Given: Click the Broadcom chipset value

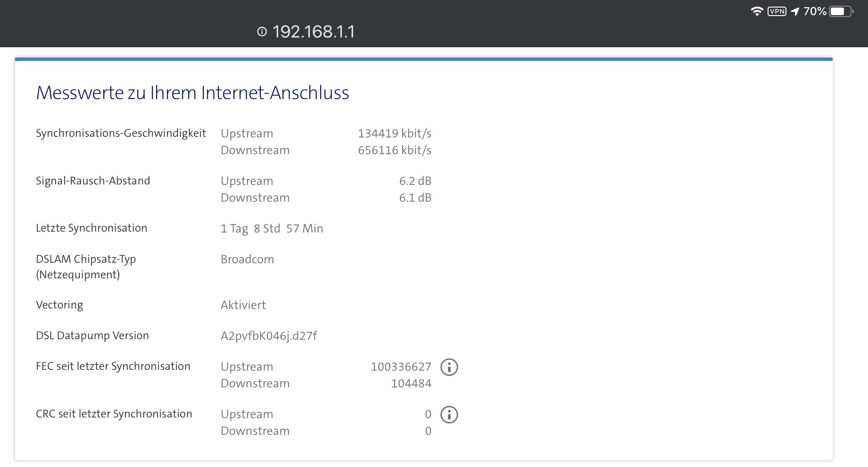Looking at the screenshot, I should pyautogui.click(x=247, y=259).
